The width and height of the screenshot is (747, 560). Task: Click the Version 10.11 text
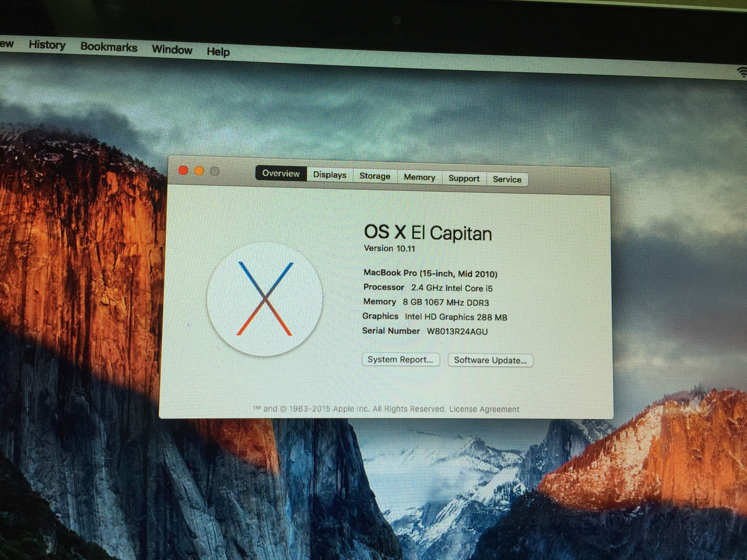390,249
